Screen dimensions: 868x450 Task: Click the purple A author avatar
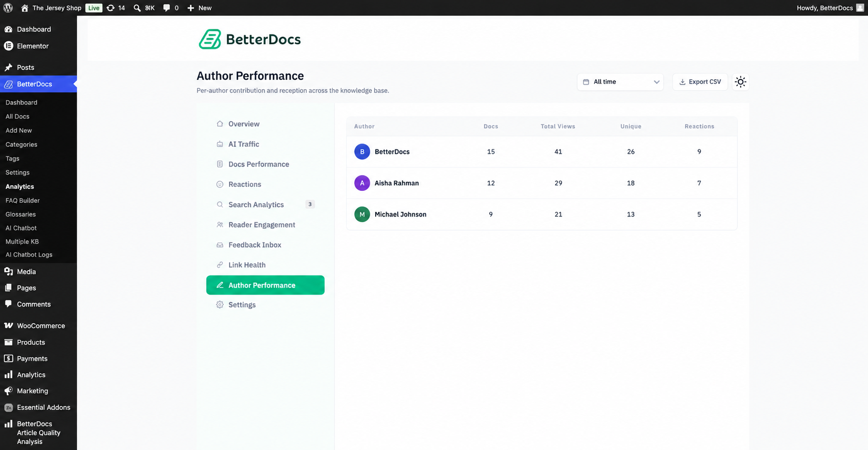(362, 183)
